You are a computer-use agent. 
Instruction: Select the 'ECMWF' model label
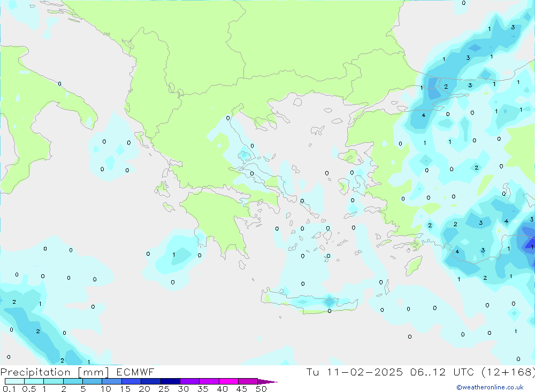click(135, 372)
